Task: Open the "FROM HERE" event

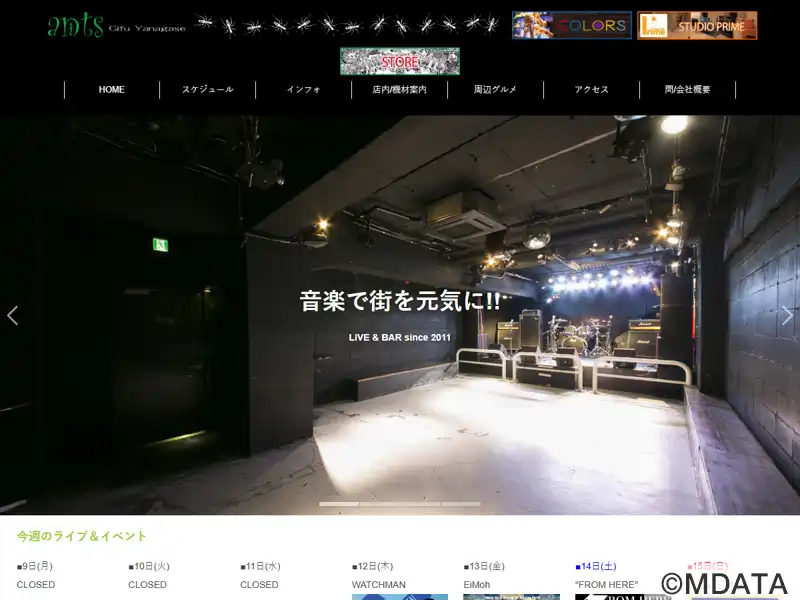Action: pyautogui.click(x=607, y=585)
